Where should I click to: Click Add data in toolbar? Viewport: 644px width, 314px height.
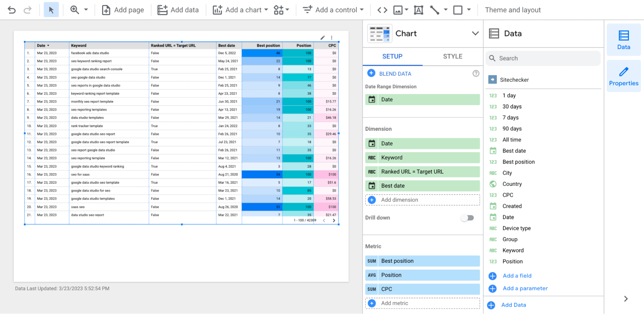click(178, 10)
